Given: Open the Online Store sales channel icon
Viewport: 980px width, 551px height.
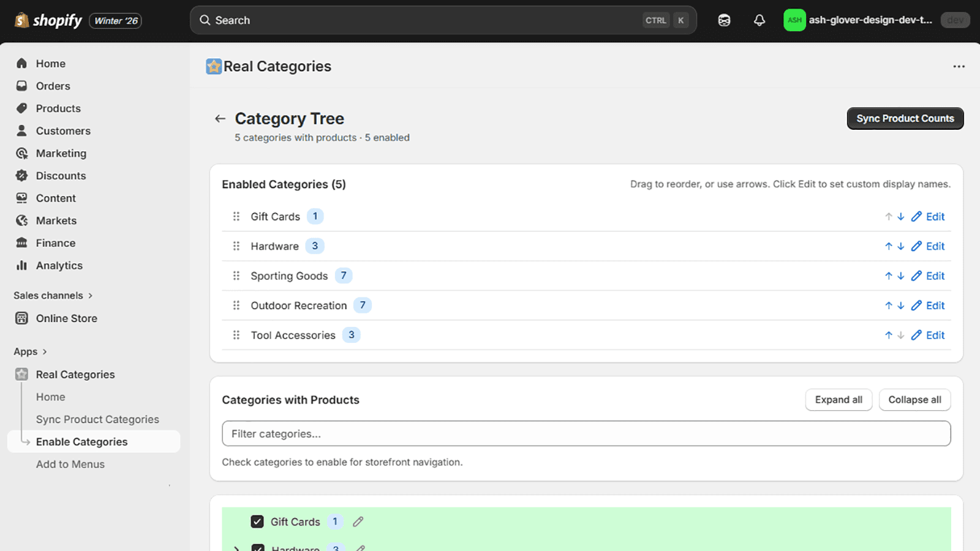Looking at the screenshot, I should 21,318.
